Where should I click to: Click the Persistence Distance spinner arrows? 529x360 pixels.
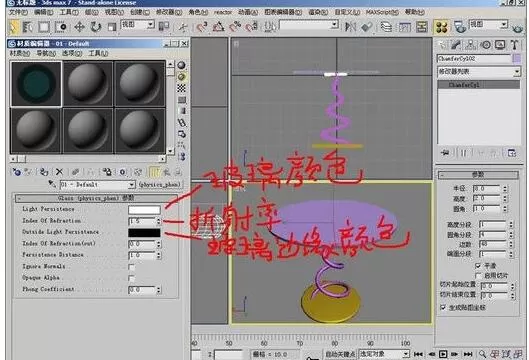[159, 255]
